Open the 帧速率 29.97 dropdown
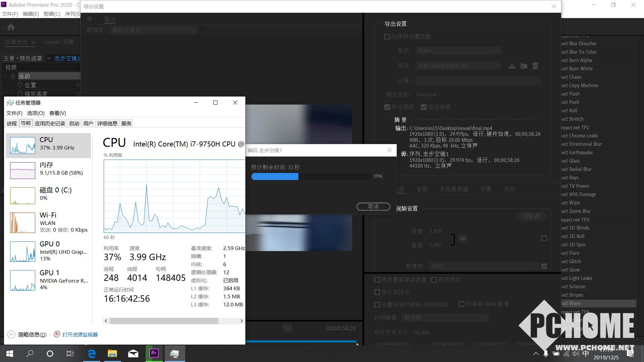Viewport: 644px width, 362px height. click(x=484, y=266)
